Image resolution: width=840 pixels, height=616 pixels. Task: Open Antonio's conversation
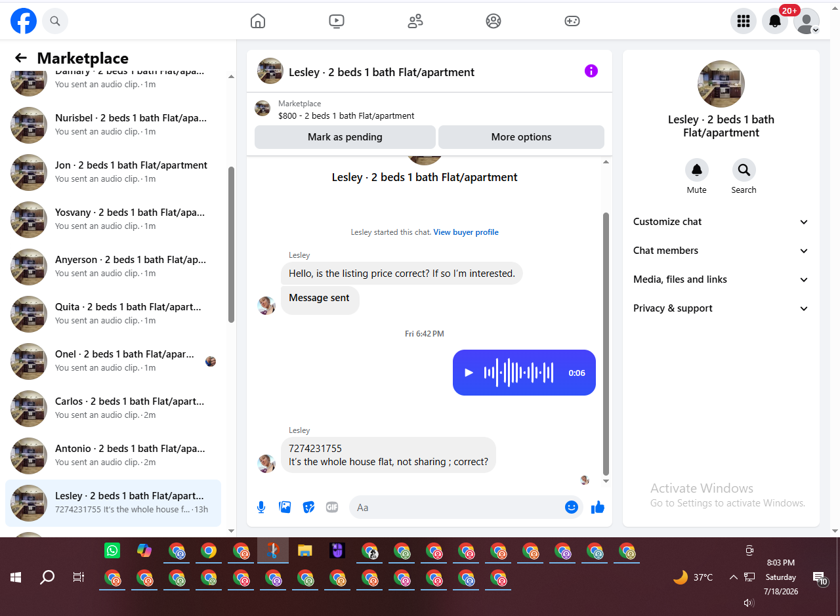(x=113, y=455)
